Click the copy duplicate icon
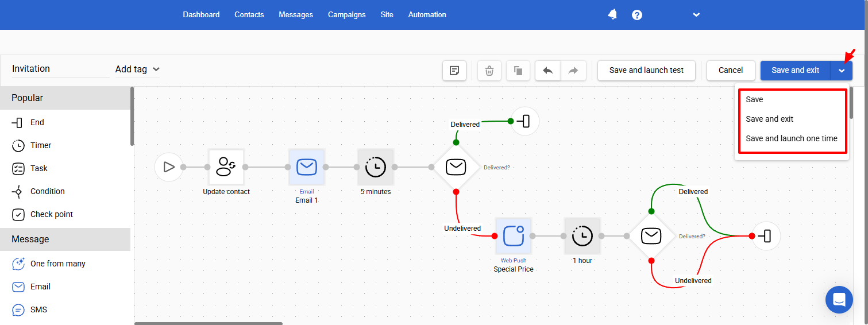Image resolution: width=868 pixels, height=325 pixels. tap(518, 71)
